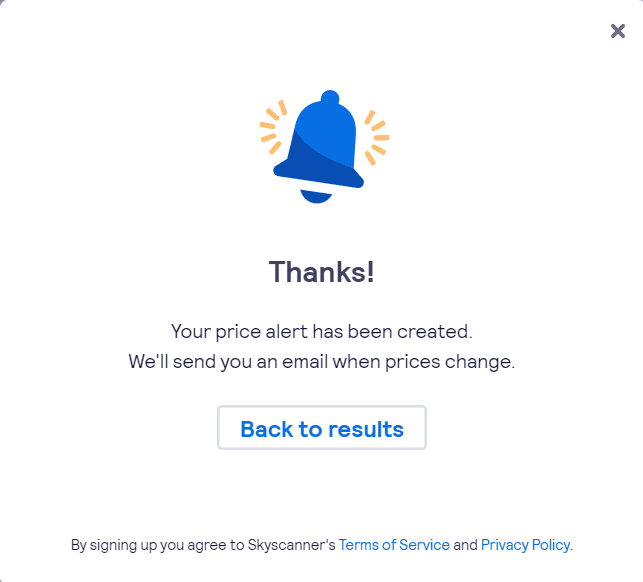
Task: Click the blue bell notification icon
Action: coord(320,146)
